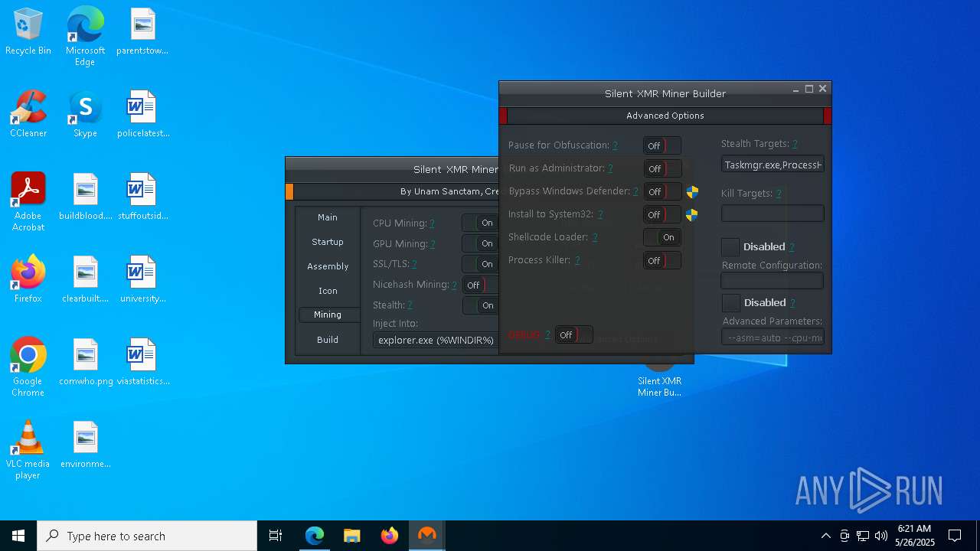Click shield icon beside Install to System32
Viewport: 980px width, 551px height.
pos(692,215)
